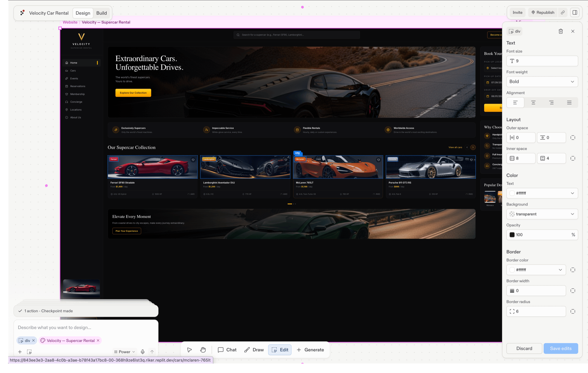Open the Invite dialog
The width and height of the screenshot is (588, 373).
coord(517,12)
